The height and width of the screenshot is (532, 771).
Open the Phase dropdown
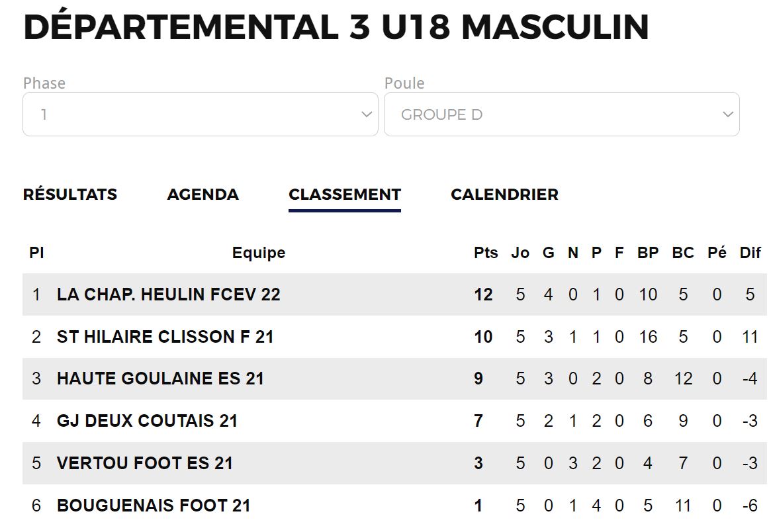(200, 114)
